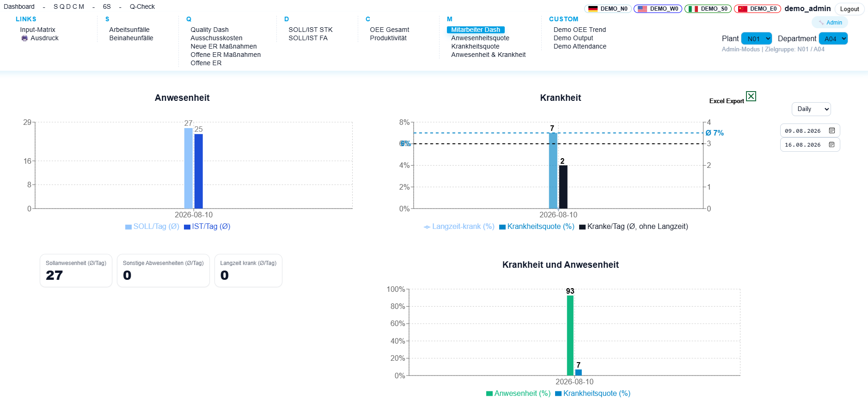This screenshot has width=868, height=413.
Task: Select Mitarbeiter Dash menu entry
Action: tap(476, 30)
